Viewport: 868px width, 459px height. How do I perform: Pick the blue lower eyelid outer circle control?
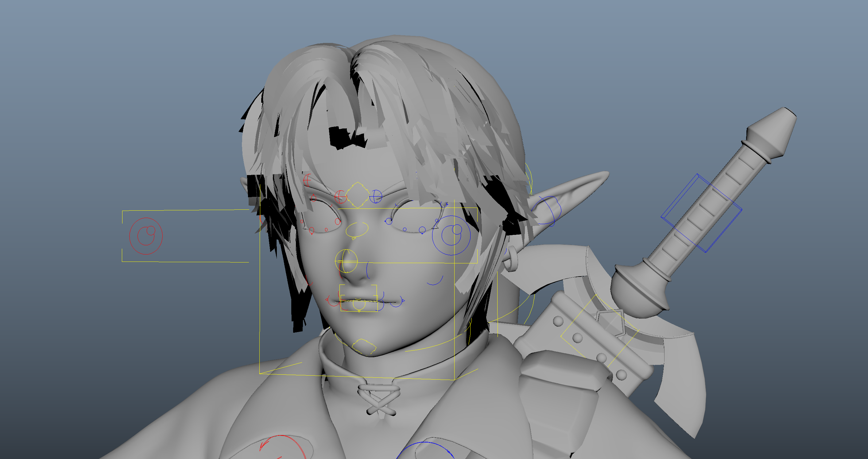tap(422, 230)
